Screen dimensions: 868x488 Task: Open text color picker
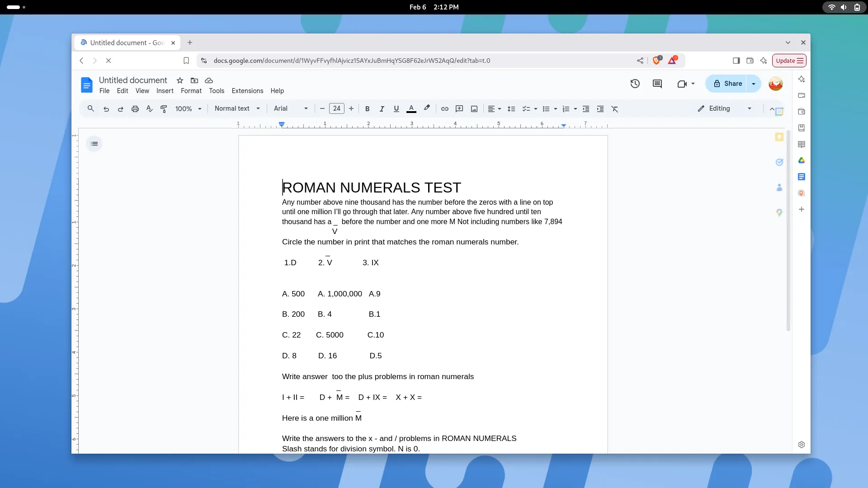pos(411,109)
